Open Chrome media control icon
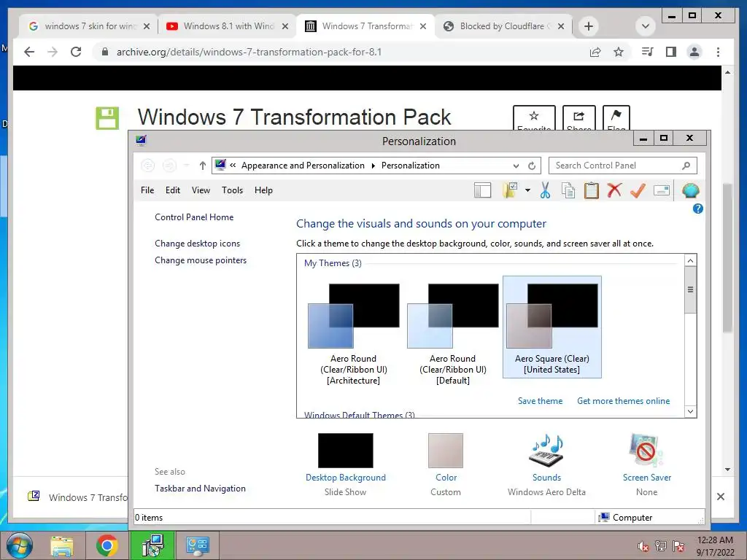This screenshot has height=560, width=747. (x=647, y=52)
